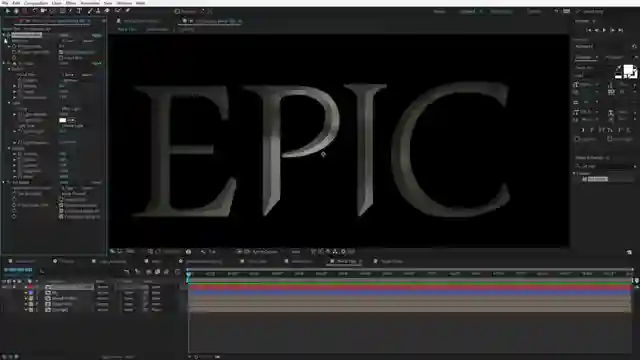Jump to last frame in Preview panel
Image resolution: width=640 pixels, height=360 pixels.
[x=620, y=30]
